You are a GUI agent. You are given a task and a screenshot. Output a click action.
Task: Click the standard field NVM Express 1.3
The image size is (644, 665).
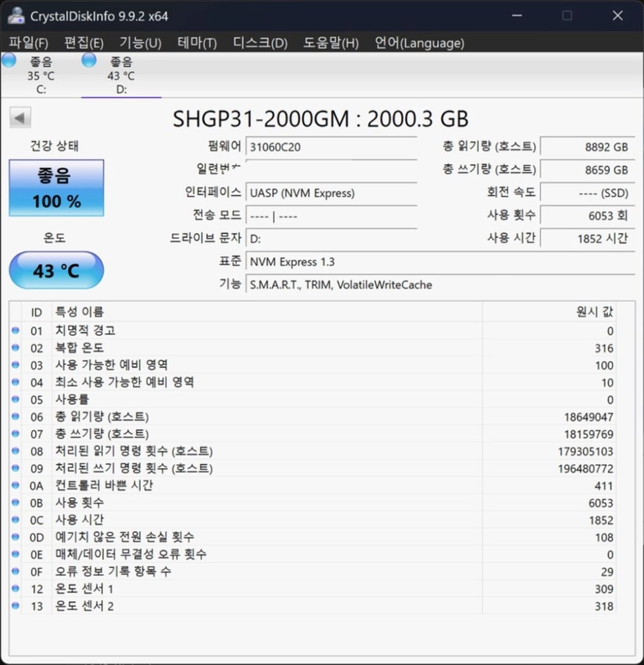(x=440, y=262)
